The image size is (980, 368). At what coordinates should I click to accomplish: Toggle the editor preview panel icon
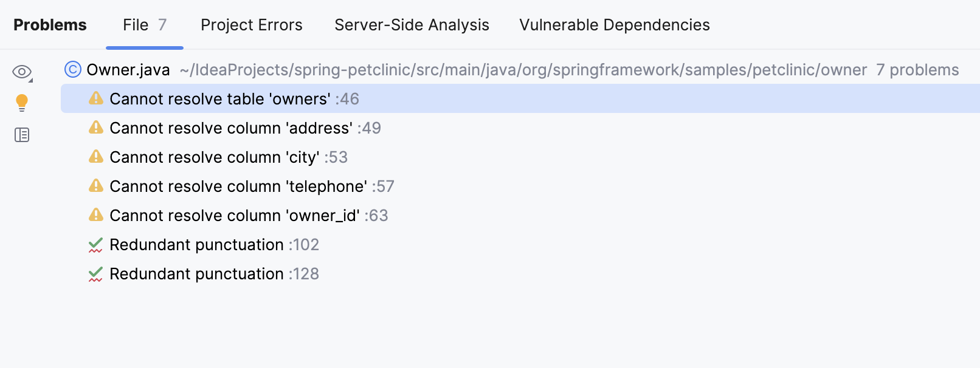[22, 135]
